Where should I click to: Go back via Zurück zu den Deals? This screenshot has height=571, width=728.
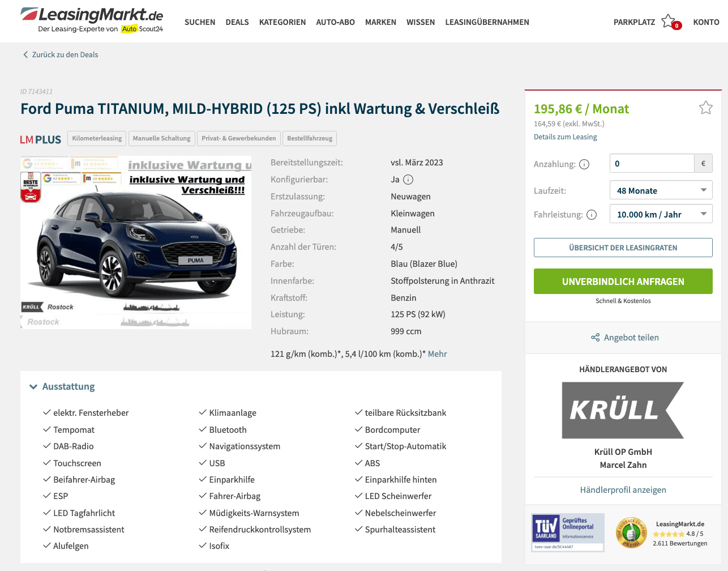point(61,55)
